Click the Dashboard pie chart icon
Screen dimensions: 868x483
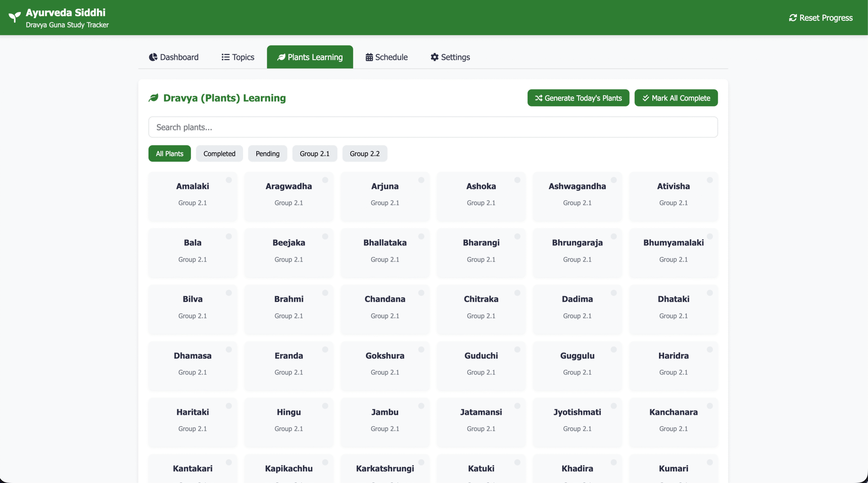[x=153, y=57]
